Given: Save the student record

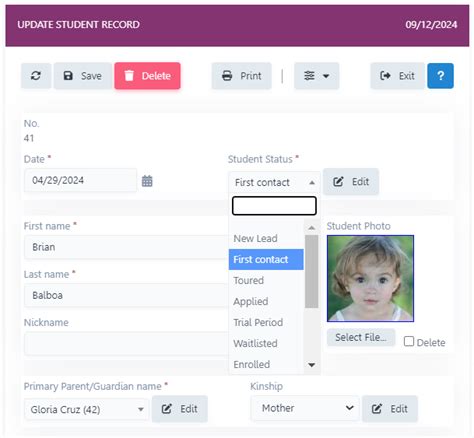Looking at the screenshot, I should tap(83, 76).
